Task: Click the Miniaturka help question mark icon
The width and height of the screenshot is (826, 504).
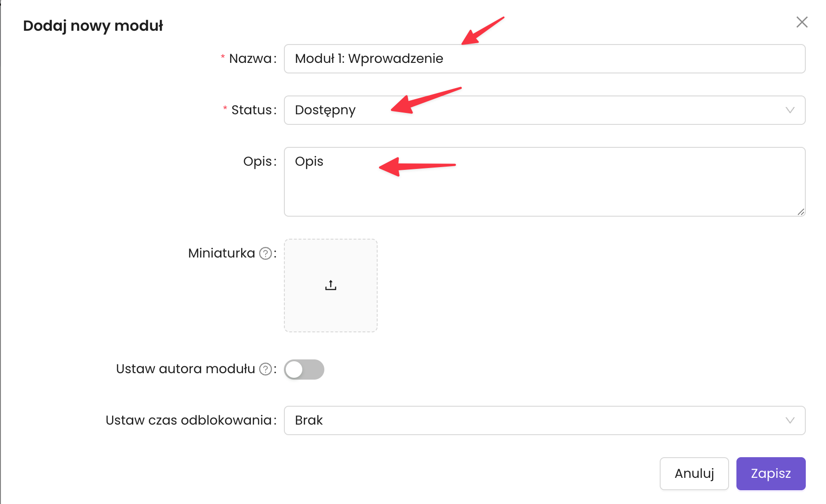Action: coord(266,253)
